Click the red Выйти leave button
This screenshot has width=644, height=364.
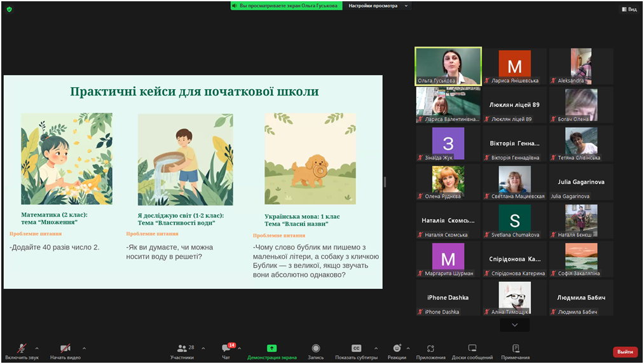click(624, 352)
